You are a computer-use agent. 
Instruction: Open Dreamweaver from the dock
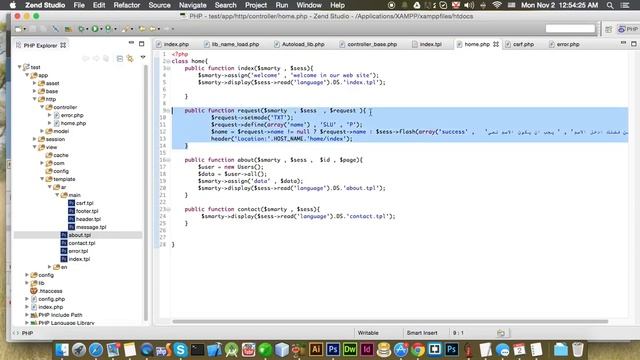[349, 350]
